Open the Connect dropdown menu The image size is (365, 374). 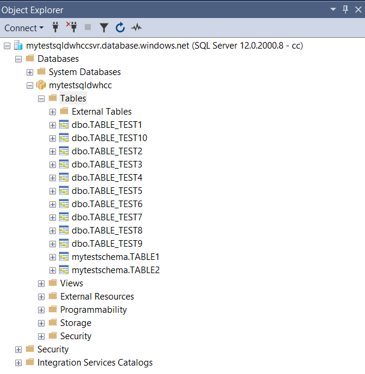click(24, 28)
